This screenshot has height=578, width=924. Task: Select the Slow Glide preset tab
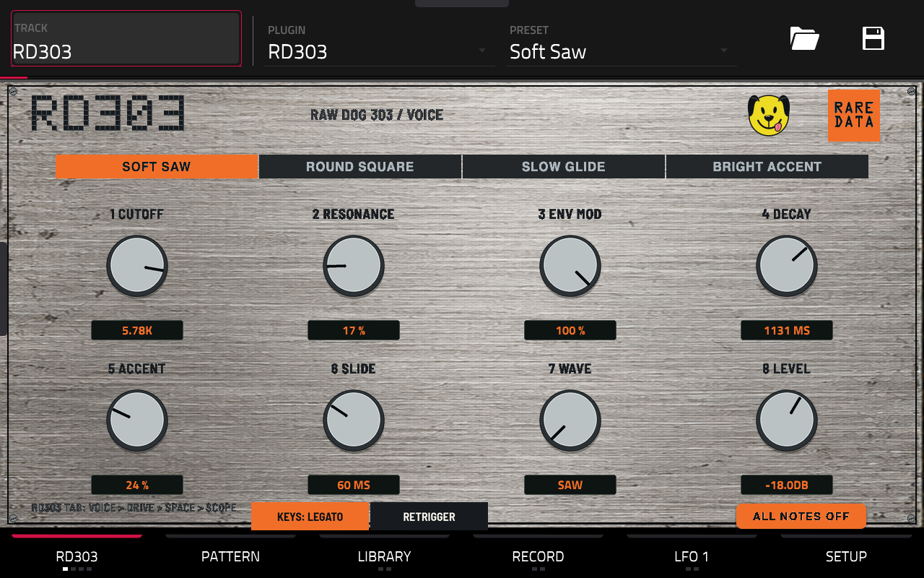(x=564, y=166)
